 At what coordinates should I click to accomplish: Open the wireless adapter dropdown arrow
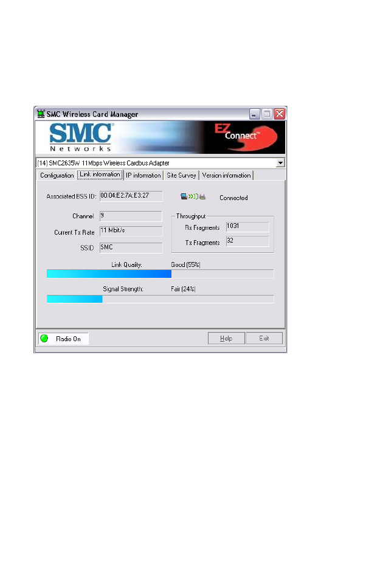(x=280, y=163)
